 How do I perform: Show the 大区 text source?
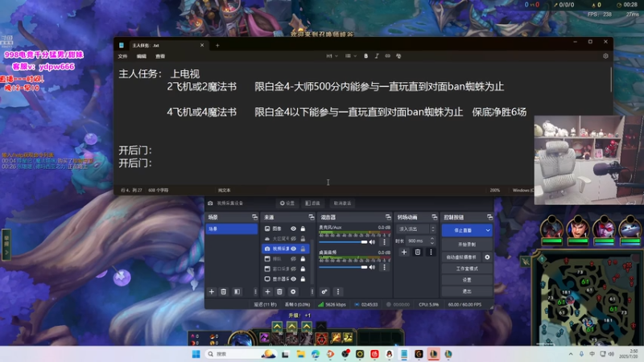tap(293, 238)
